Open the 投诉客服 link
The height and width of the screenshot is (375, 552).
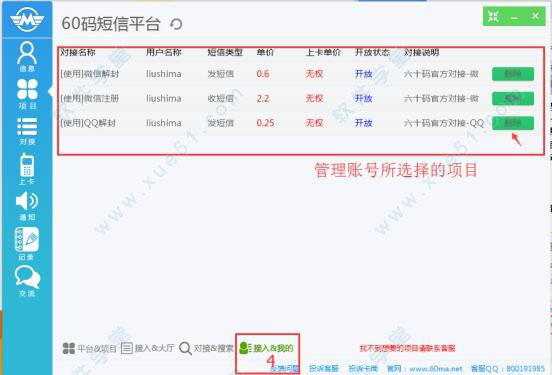click(x=324, y=368)
